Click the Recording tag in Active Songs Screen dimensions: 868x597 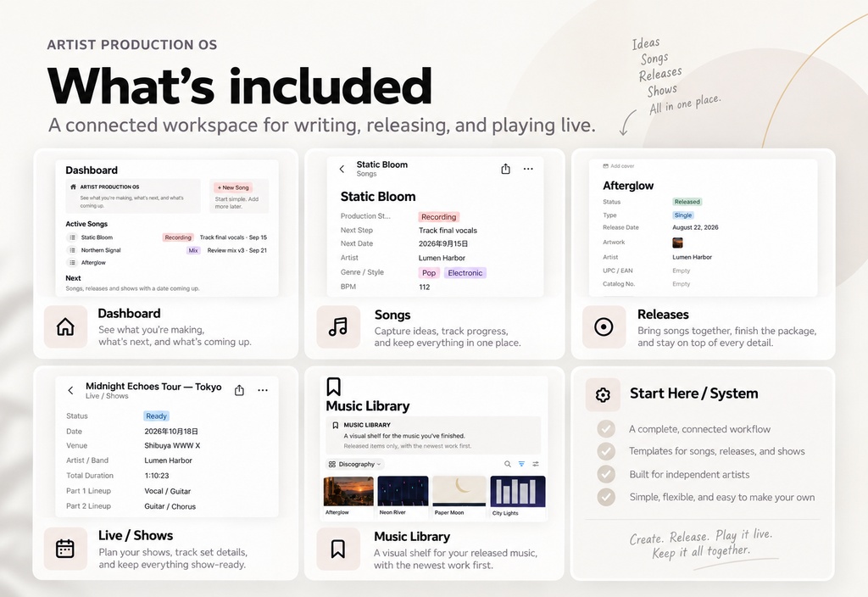tap(178, 237)
